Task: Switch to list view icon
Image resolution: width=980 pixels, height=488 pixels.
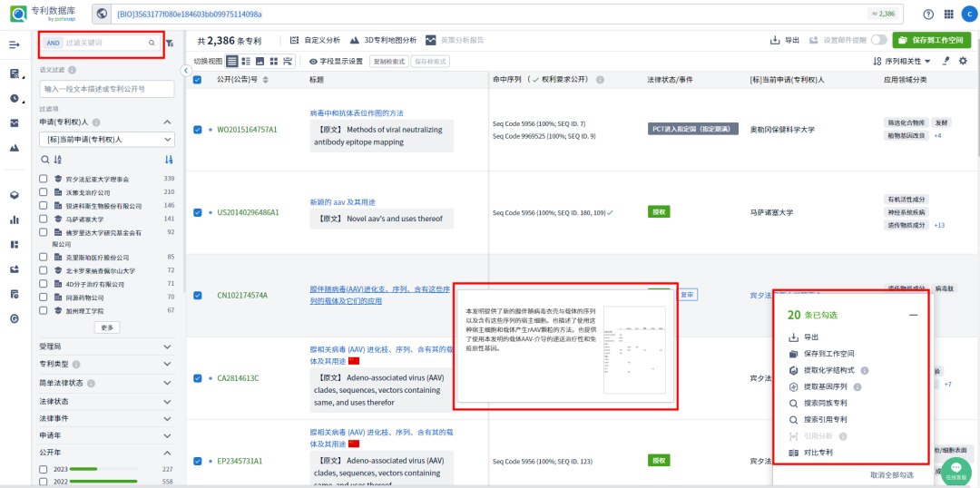Action: (232, 62)
